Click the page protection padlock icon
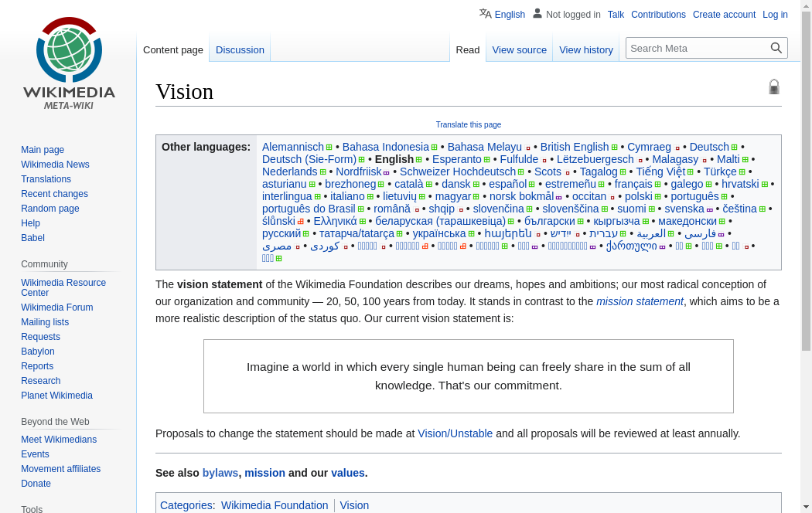 coord(774,87)
